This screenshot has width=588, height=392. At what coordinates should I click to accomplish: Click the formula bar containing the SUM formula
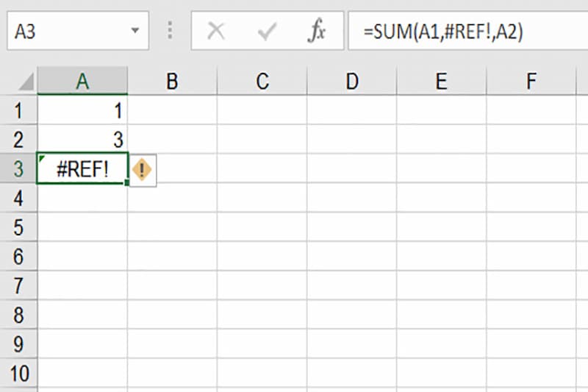click(x=470, y=31)
